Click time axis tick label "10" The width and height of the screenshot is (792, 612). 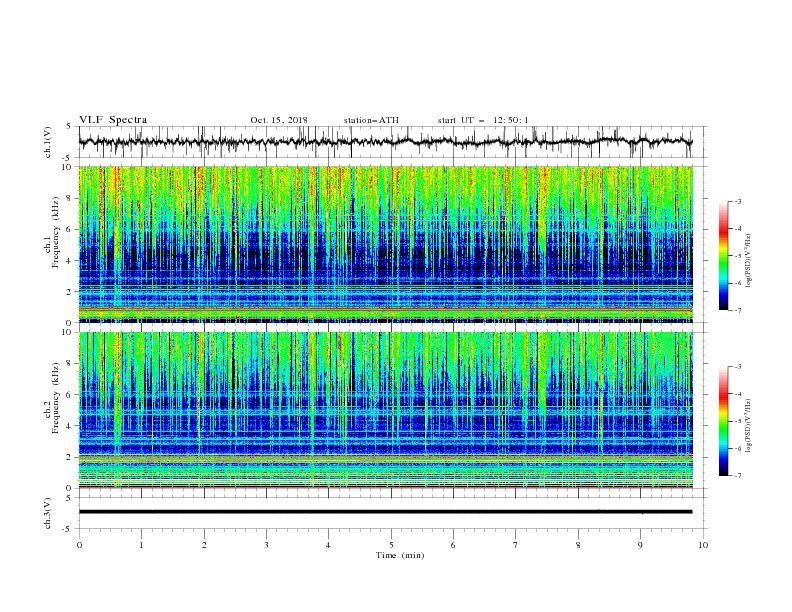[703, 545]
